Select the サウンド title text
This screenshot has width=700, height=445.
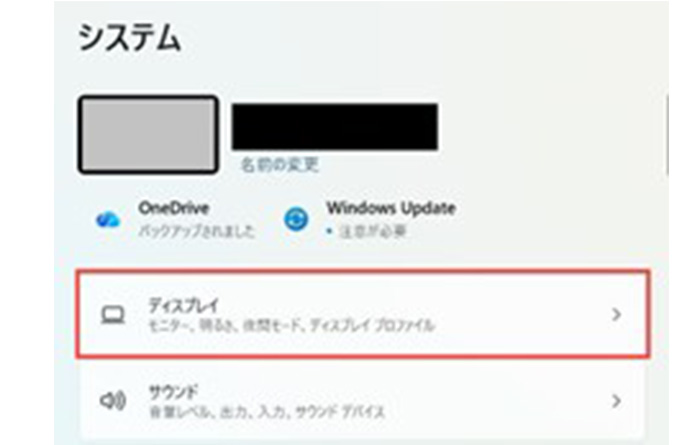(173, 392)
